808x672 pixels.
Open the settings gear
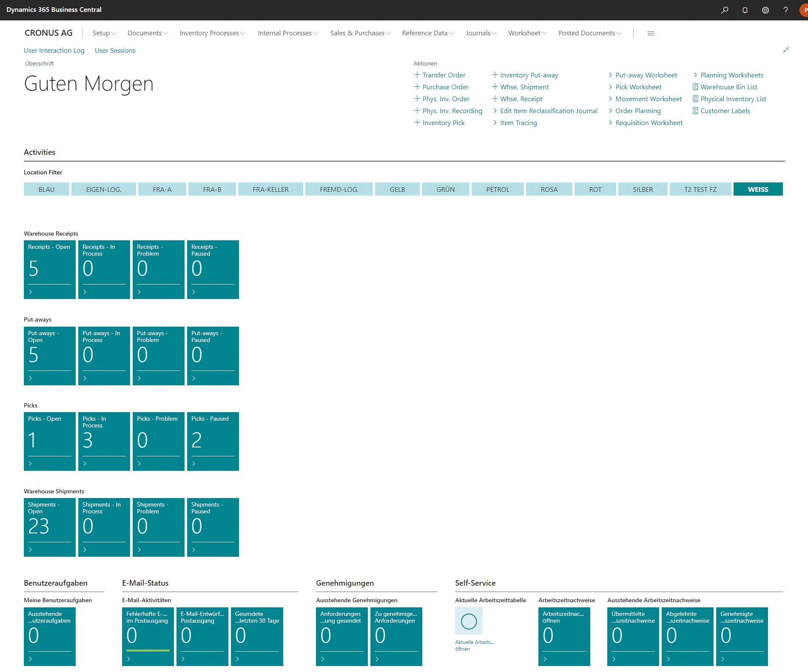765,10
